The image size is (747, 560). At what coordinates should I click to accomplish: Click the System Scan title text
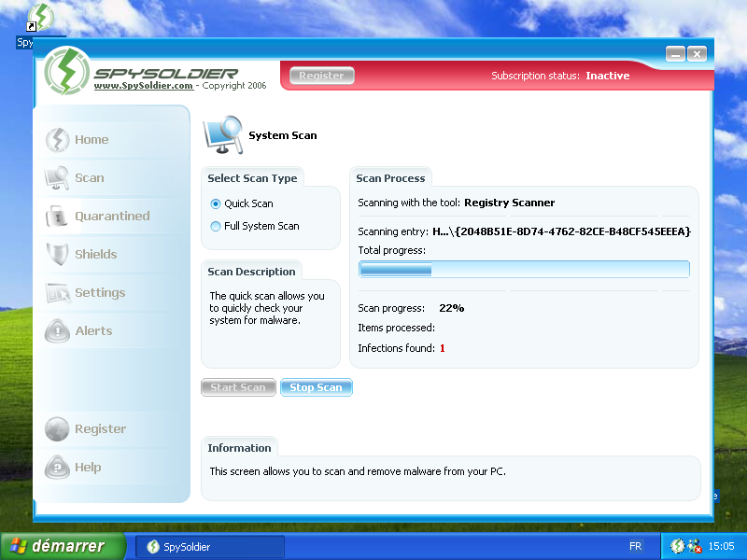[x=283, y=135]
